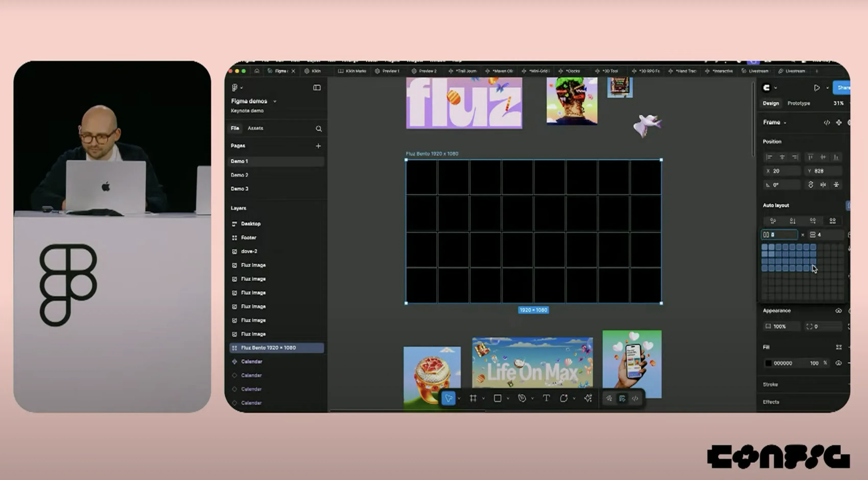Toggle the left sidebar panel icon
Image resolution: width=868 pixels, height=480 pixels.
tap(317, 88)
